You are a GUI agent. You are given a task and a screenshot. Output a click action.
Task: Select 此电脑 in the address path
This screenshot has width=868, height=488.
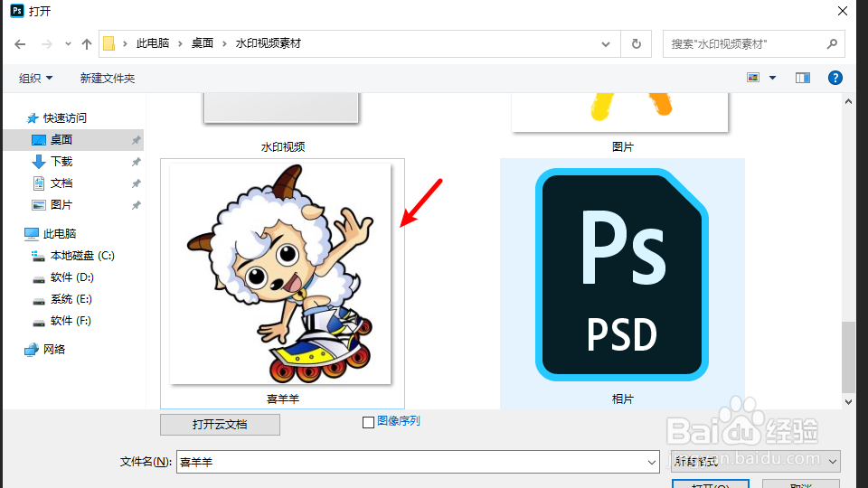153,43
